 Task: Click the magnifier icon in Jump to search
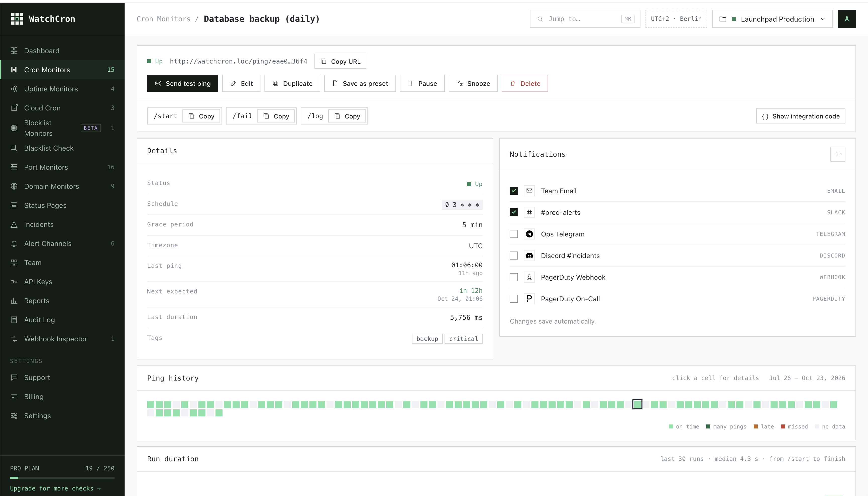click(x=540, y=19)
